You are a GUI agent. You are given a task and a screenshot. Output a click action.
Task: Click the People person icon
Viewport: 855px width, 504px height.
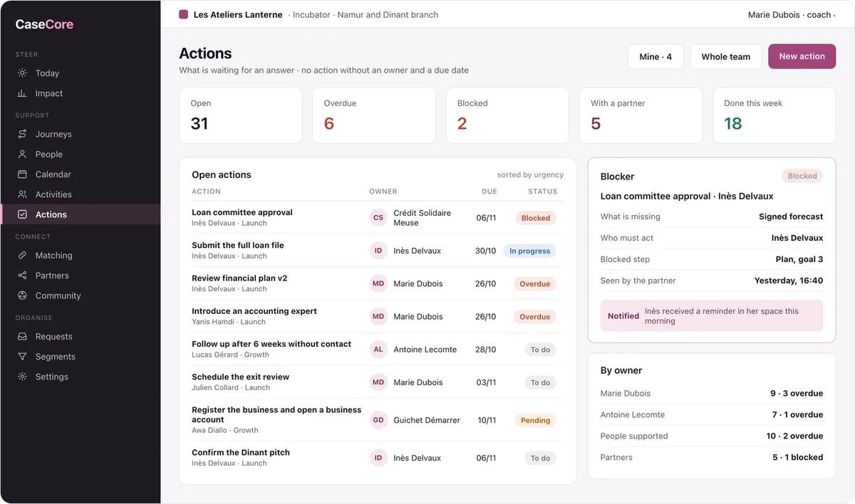click(x=22, y=154)
